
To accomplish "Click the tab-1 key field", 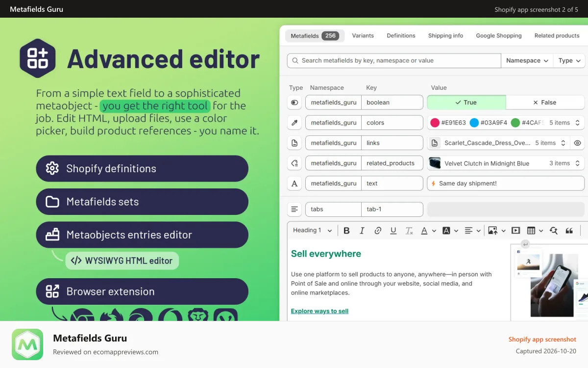I will coord(392,209).
